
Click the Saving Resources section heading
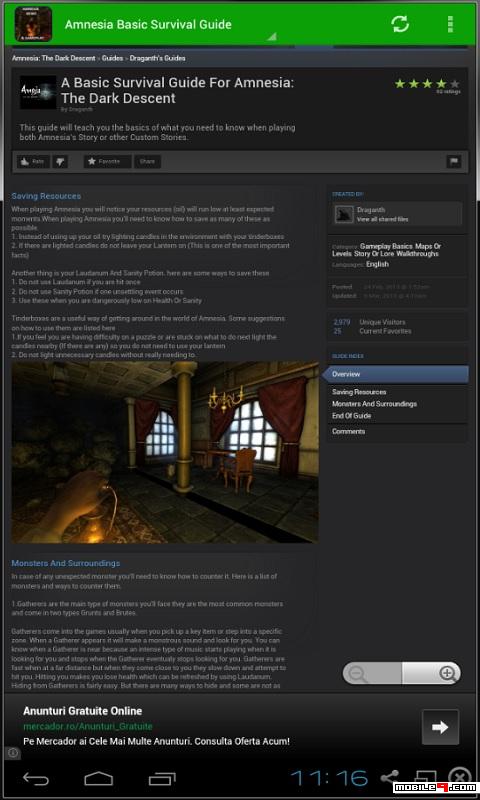46,196
